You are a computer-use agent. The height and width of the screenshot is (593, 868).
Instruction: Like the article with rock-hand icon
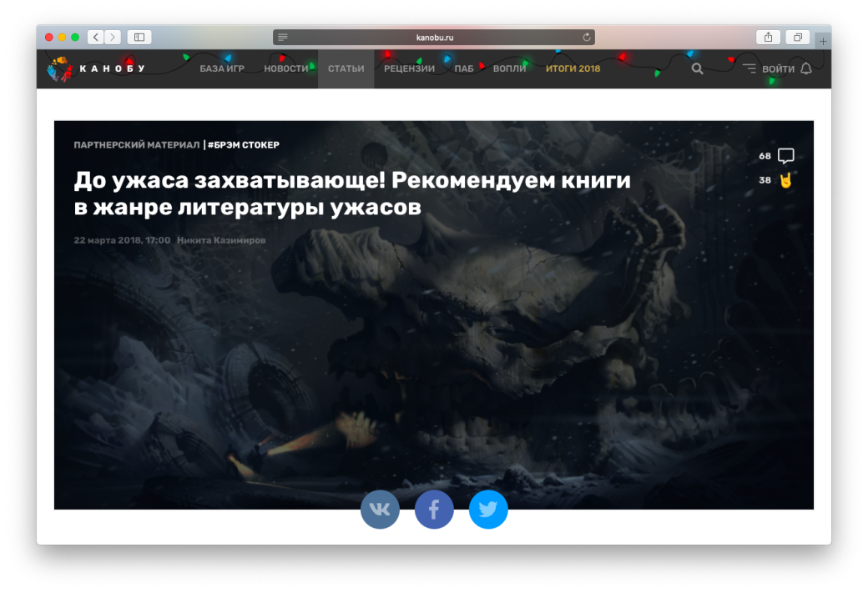786,180
